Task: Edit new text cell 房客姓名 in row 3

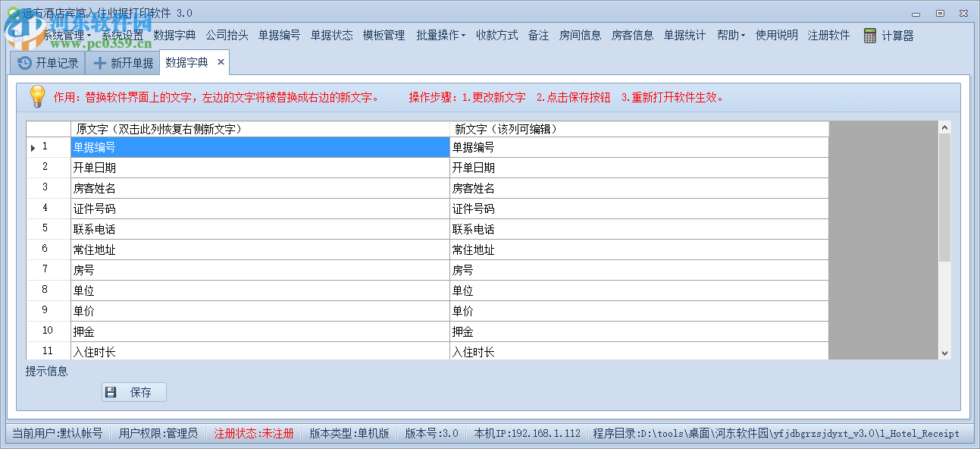Action: [x=639, y=188]
